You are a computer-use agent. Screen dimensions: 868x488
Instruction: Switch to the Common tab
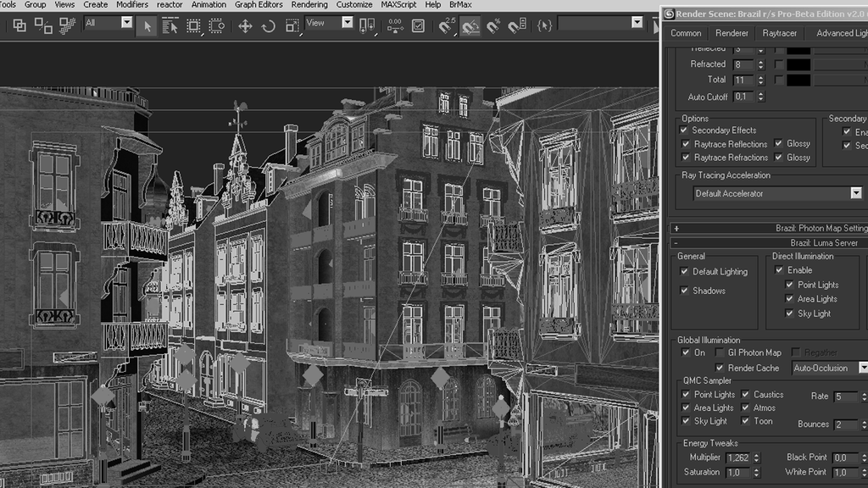tap(686, 33)
